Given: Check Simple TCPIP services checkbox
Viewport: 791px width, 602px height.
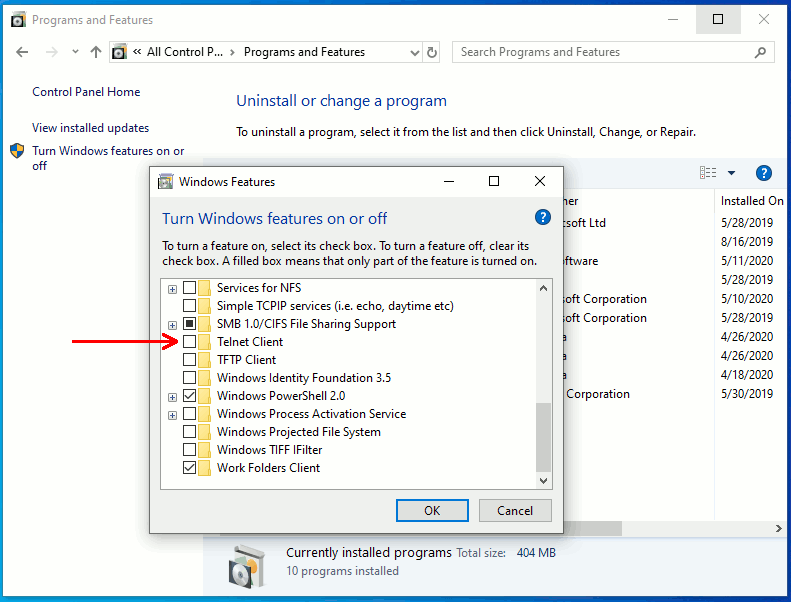Looking at the screenshot, I should pos(189,306).
